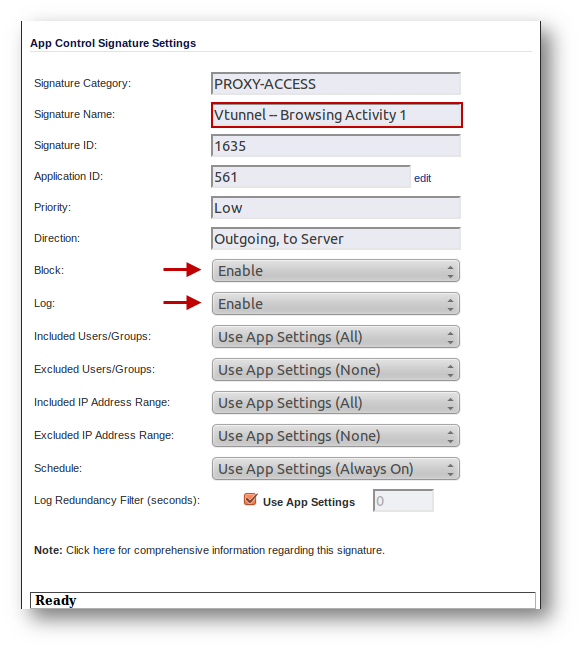Open the Schedule dropdown

pos(336,469)
